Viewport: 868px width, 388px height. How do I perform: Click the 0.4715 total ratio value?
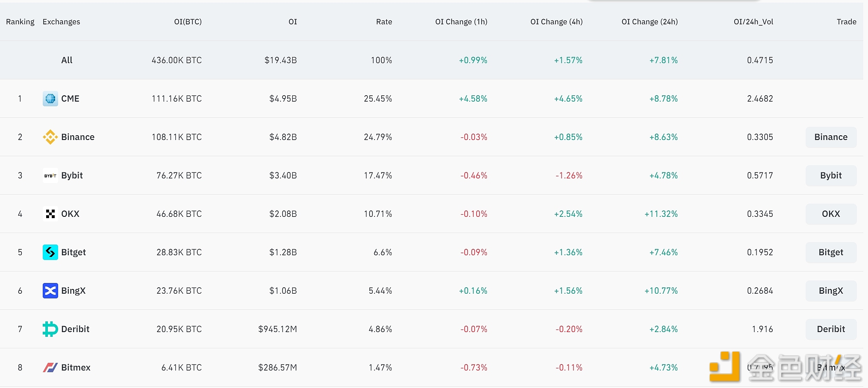pyautogui.click(x=760, y=60)
